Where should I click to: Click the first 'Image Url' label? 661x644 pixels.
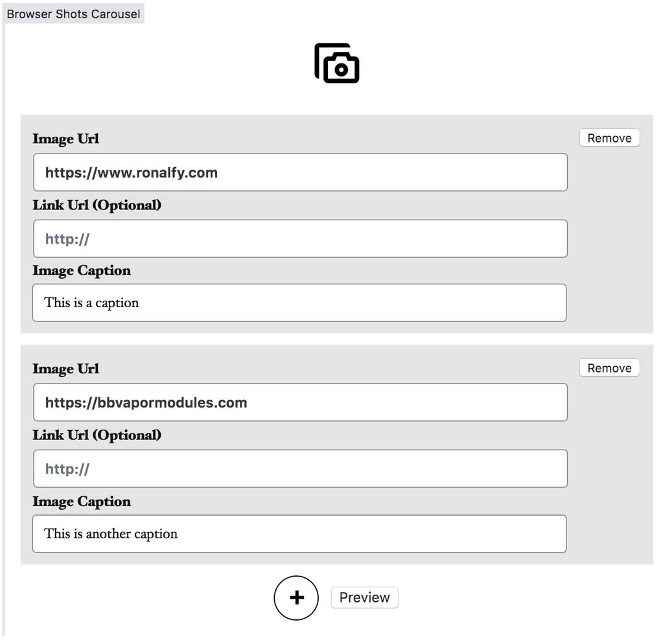point(65,139)
